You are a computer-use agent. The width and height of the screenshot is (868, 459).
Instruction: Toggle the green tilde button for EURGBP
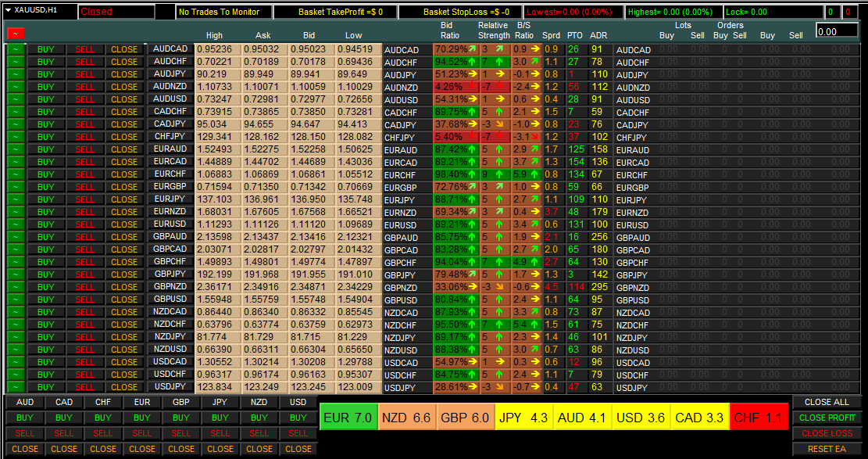16,186
